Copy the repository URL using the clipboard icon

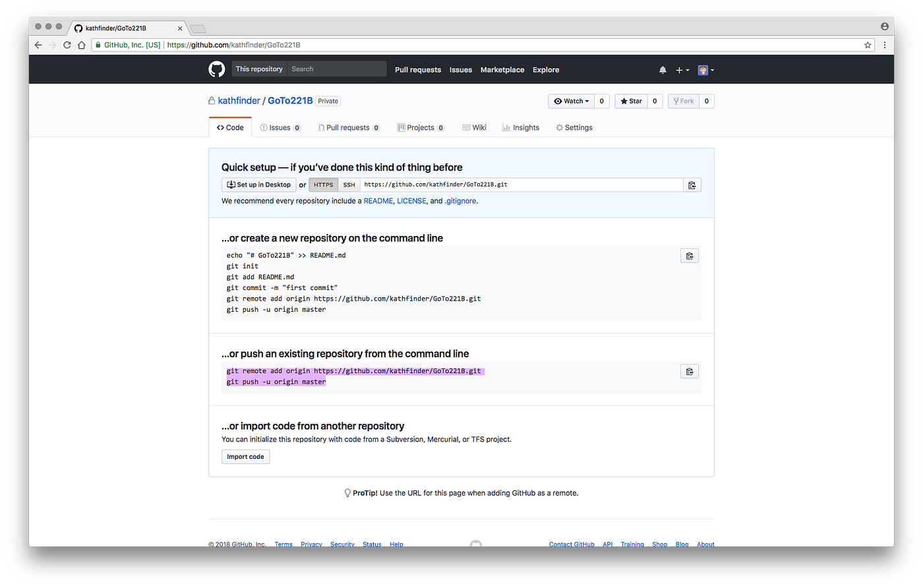(x=692, y=185)
